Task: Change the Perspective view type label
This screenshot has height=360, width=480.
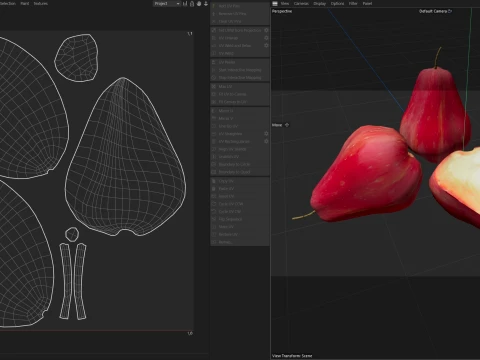Action: click(x=282, y=11)
